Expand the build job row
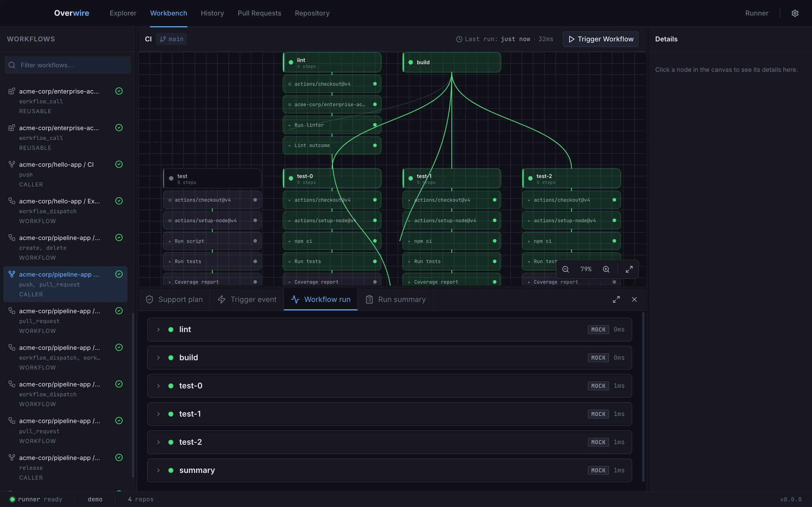This screenshot has height=507, width=812. [x=158, y=358]
